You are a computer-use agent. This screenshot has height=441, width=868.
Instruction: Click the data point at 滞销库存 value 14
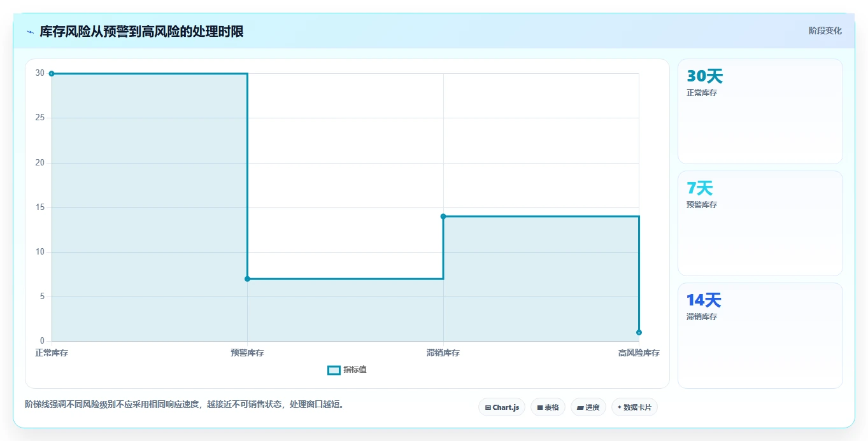tap(443, 216)
